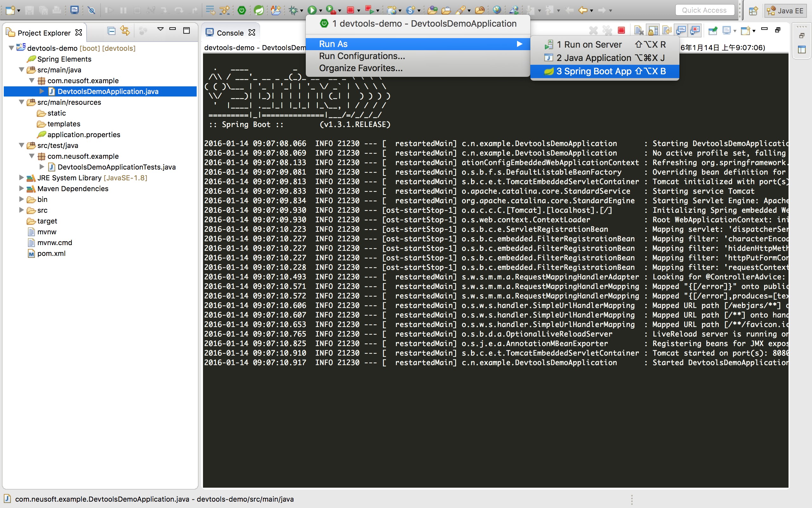Click the Debug bug icon
812x508 pixels.
point(293,10)
